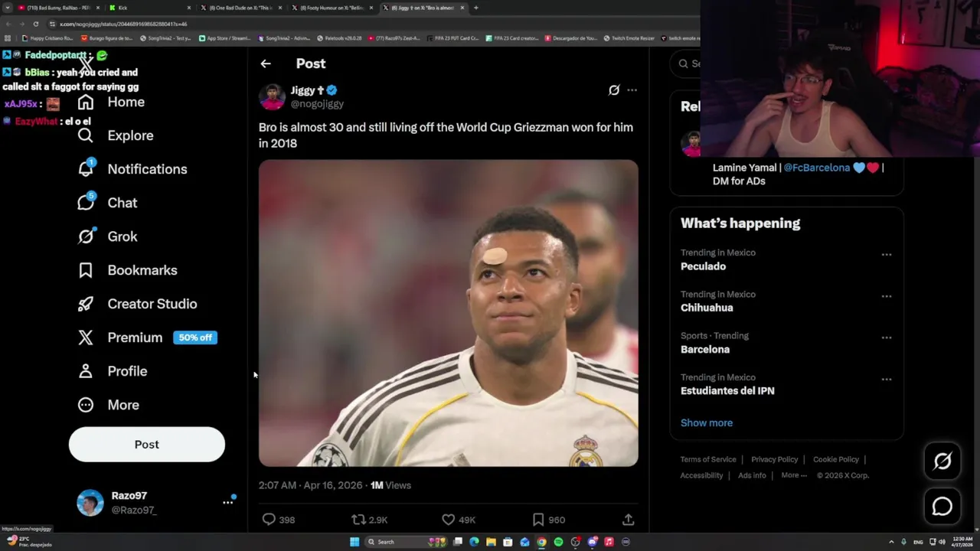Viewport: 980px width, 551px height.
Task: Switch to the Kick browser tab
Action: tap(149, 8)
